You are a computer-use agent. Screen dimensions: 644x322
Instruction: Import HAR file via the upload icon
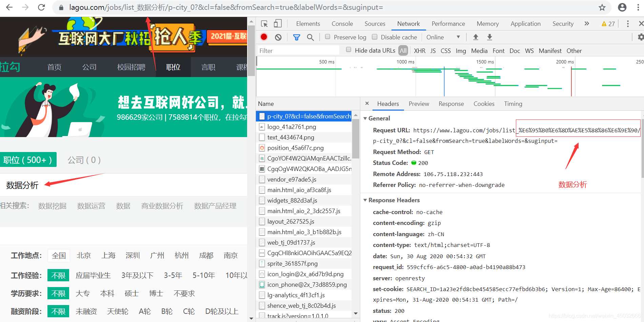[476, 37]
